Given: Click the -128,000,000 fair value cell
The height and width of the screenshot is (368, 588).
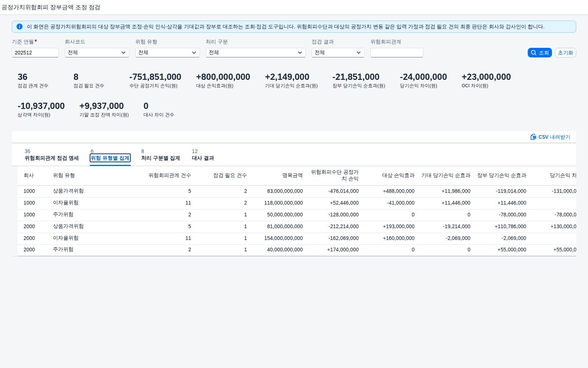Looking at the screenshot, I should [x=343, y=215].
